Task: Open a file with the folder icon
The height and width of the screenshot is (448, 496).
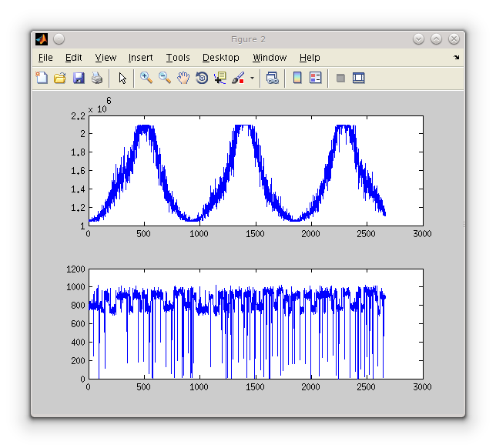Action: click(60, 78)
